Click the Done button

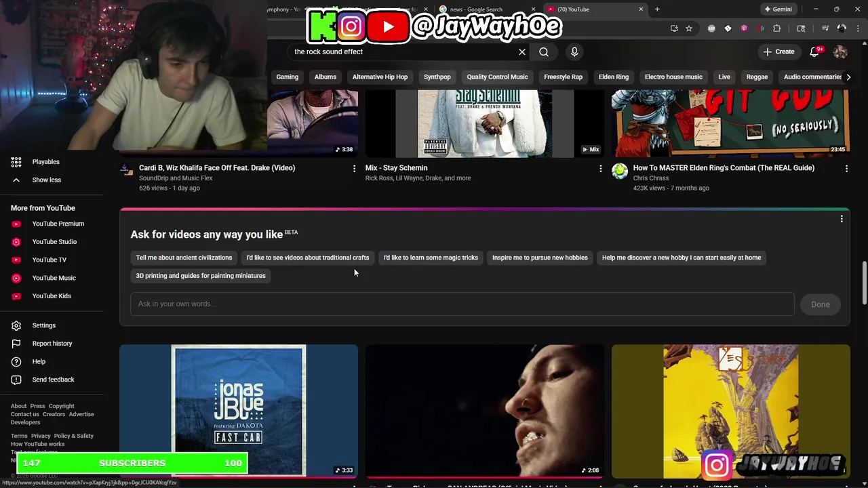click(821, 304)
